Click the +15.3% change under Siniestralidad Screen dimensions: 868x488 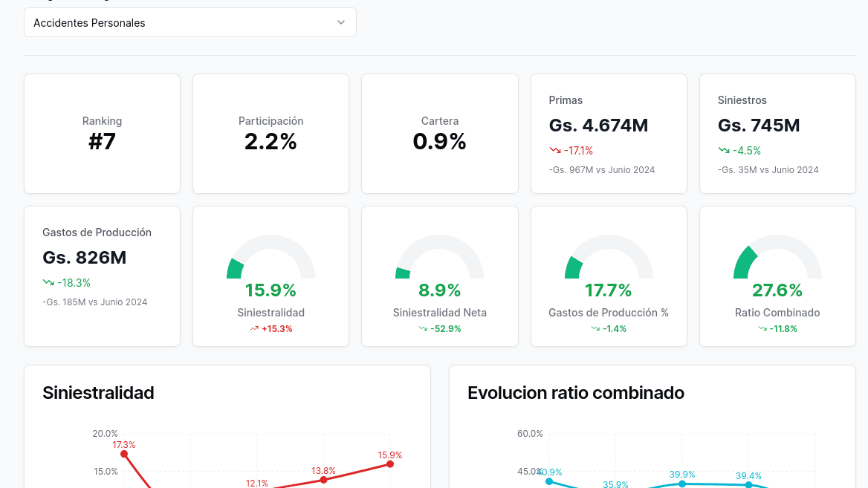(276, 328)
